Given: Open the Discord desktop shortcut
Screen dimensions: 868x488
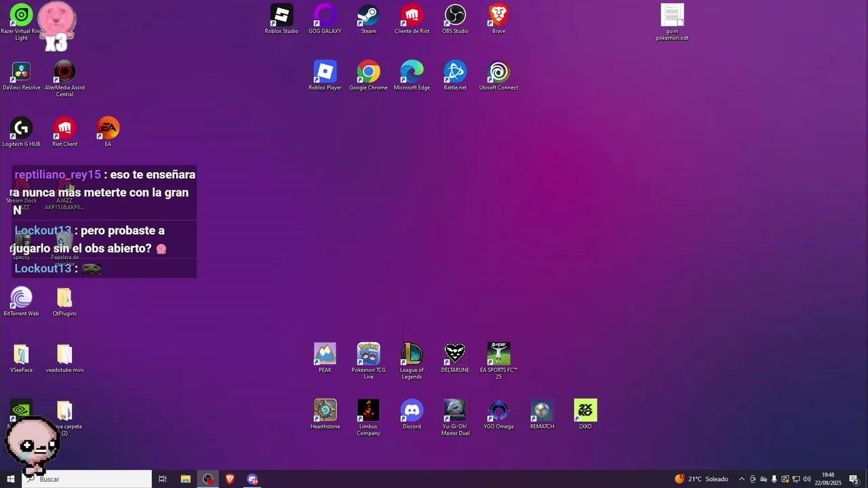Looking at the screenshot, I should (412, 415).
